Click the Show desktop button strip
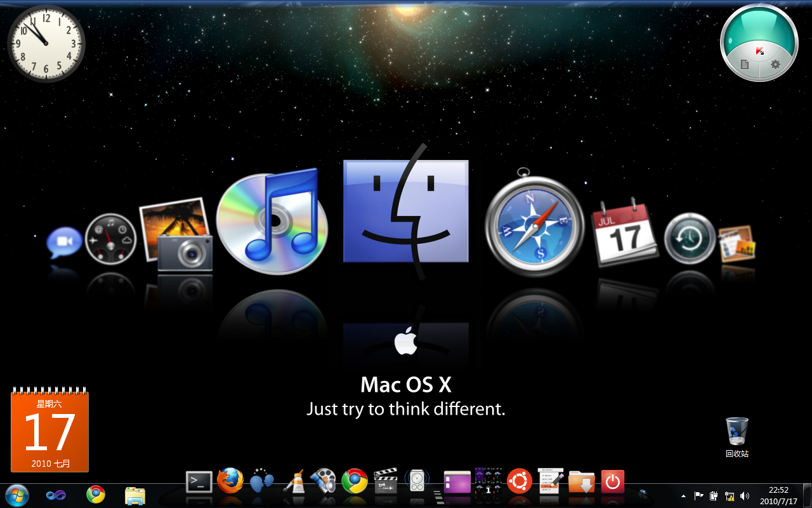812x508 pixels. point(807,495)
